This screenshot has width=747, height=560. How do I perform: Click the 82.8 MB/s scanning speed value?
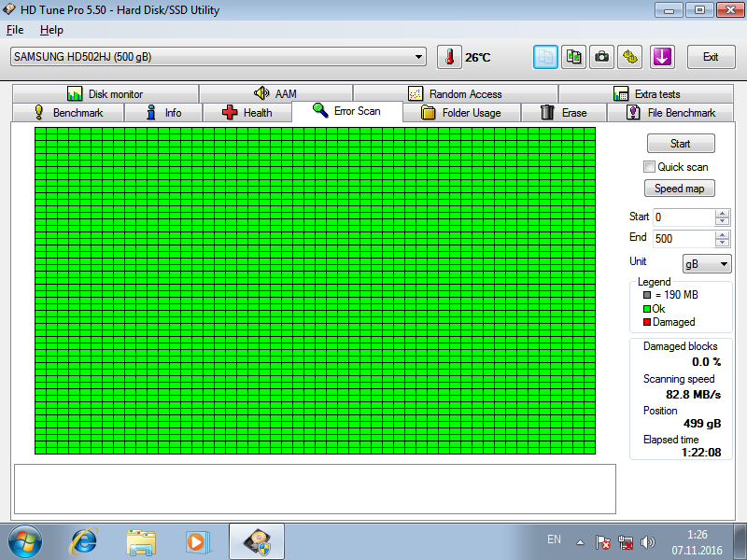(693, 394)
